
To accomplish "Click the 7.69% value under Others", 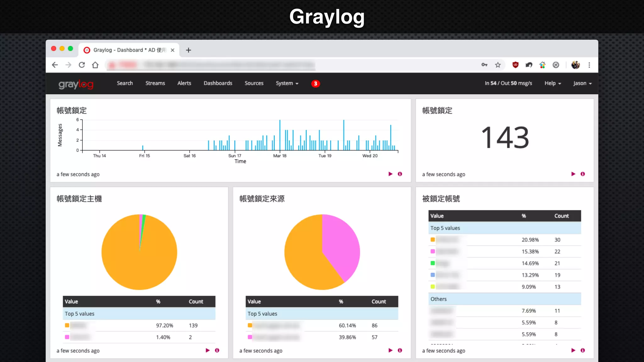I will pos(529,311).
